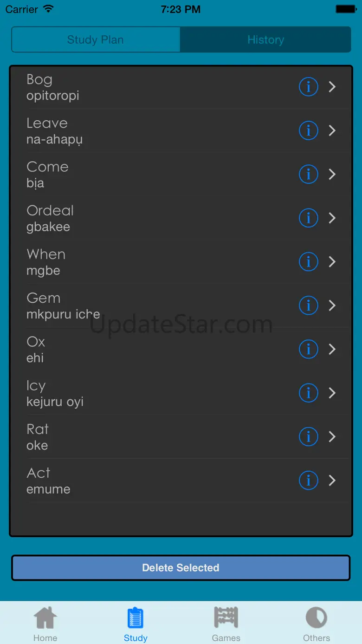362x644 pixels.
Task: Tap the battery status icon
Action: [x=345, y=9]
